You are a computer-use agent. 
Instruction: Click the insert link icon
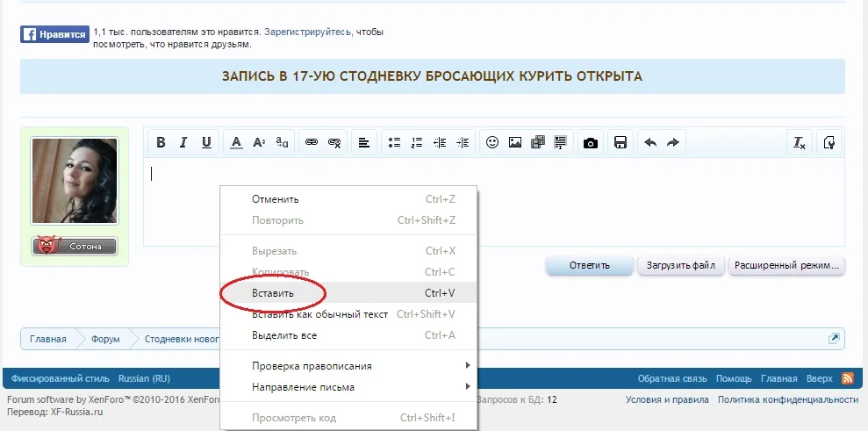click(312, 142)
